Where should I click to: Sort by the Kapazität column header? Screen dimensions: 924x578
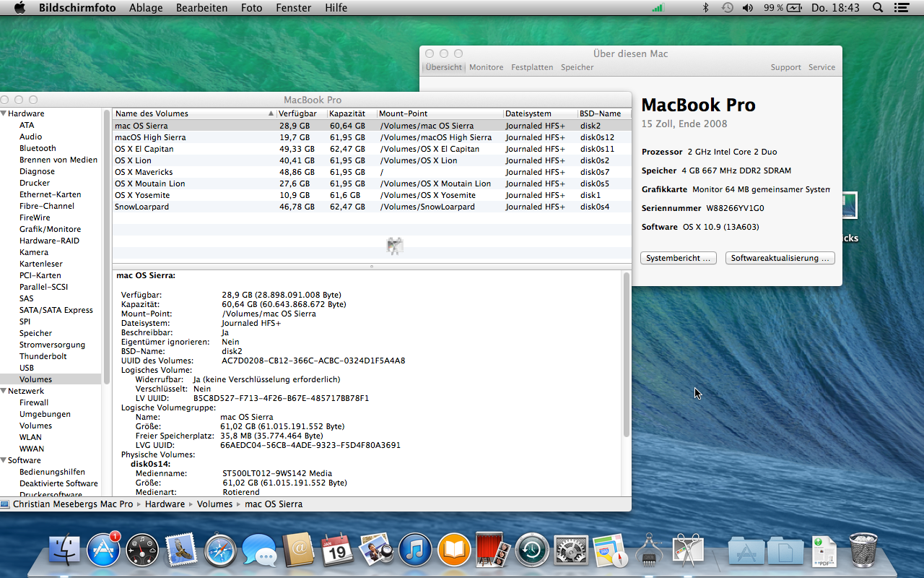tap(347, 113)
